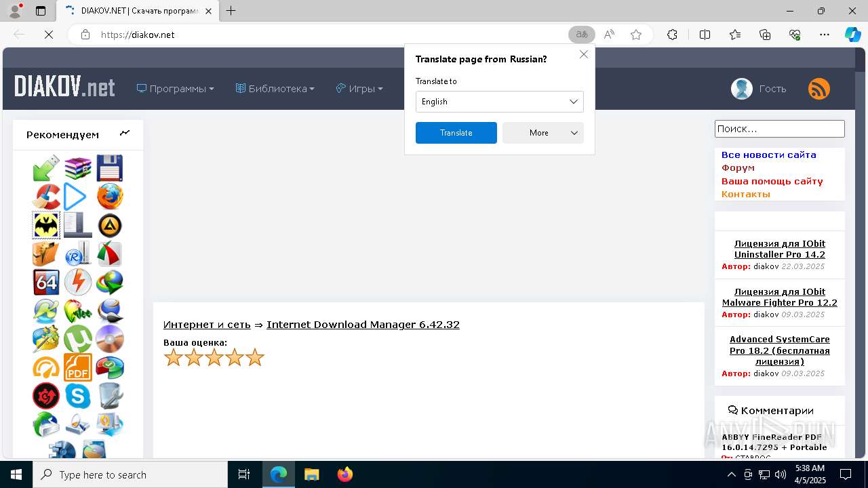Open Лицензия для IObit Uninstaller Pro 14.2

click(780, 249)
